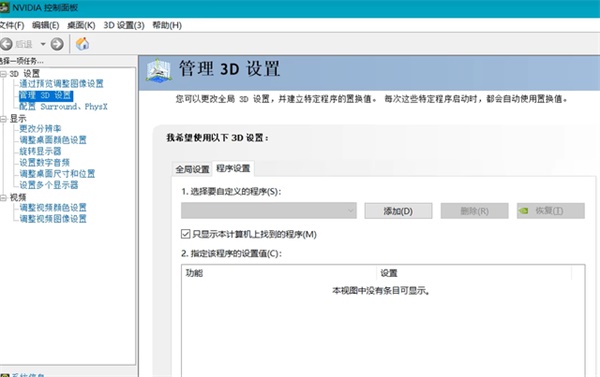Click the 管理 3D 设置 header icon
The height and width of the screenshot is (377, 600).
(x=158, y=70)
